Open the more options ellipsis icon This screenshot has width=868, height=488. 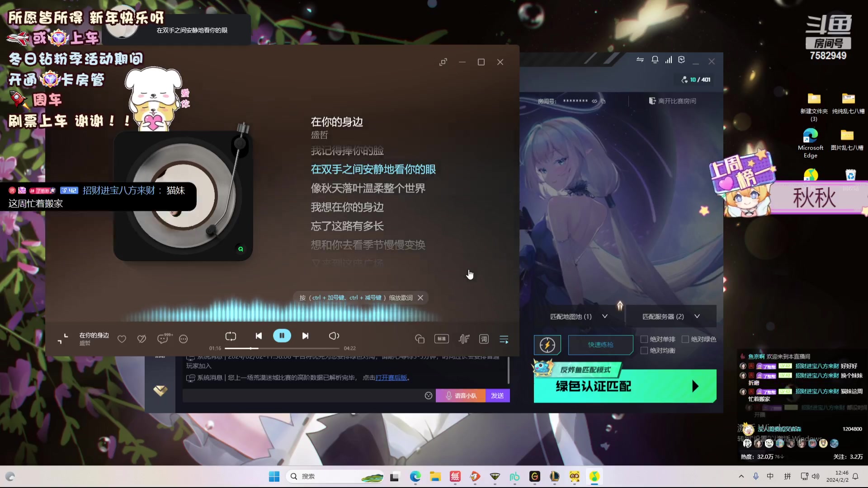[183, 339]
